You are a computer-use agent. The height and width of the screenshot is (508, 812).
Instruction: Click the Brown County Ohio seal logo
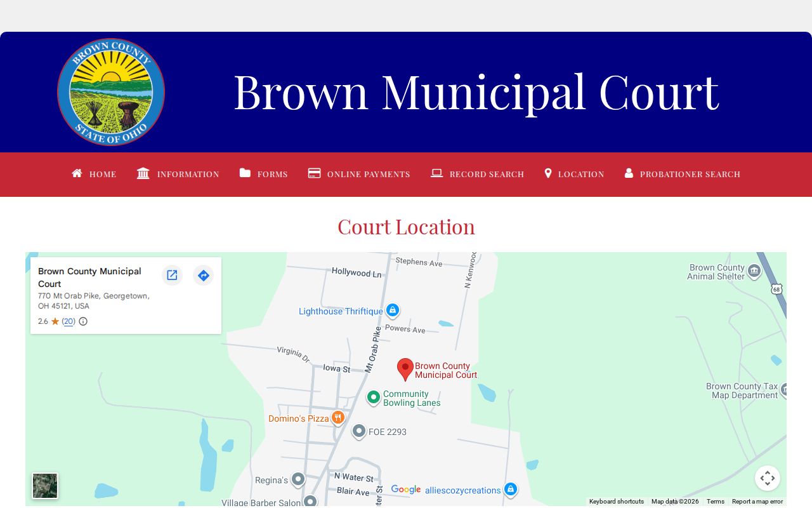(111, 92)
